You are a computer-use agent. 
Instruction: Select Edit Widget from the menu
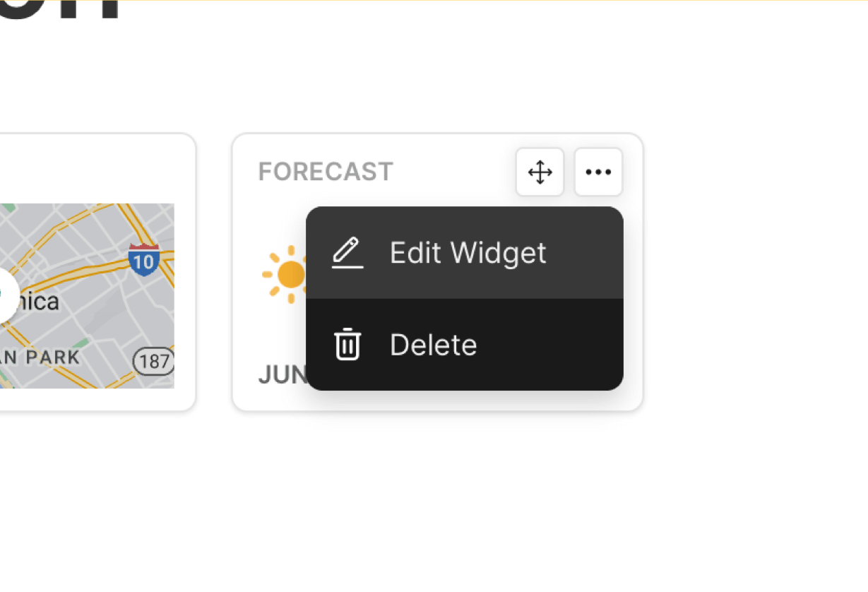coord(468,253)
